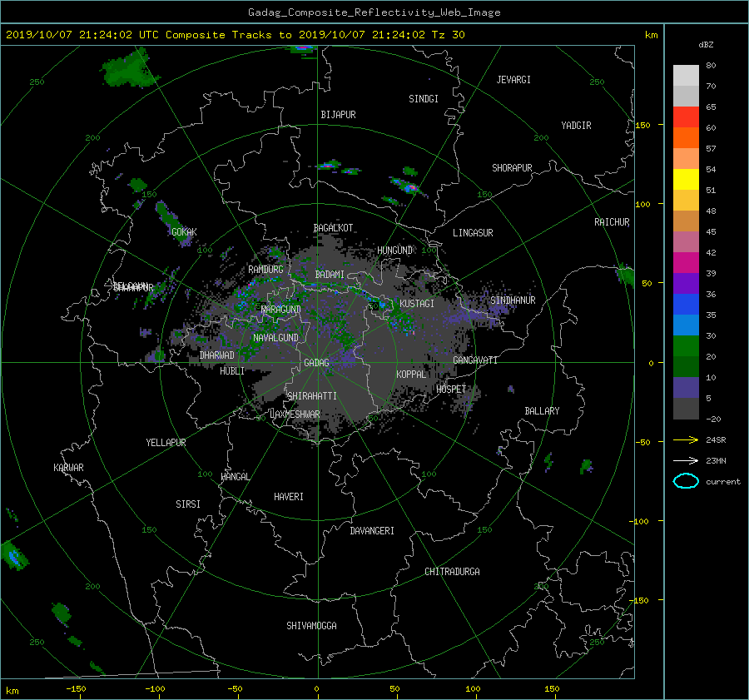This screenshot has width=749, height=700.
Task: Click the Gadag_Composite_Reflectivity_Web_Image title
Action: coord(374,12)
